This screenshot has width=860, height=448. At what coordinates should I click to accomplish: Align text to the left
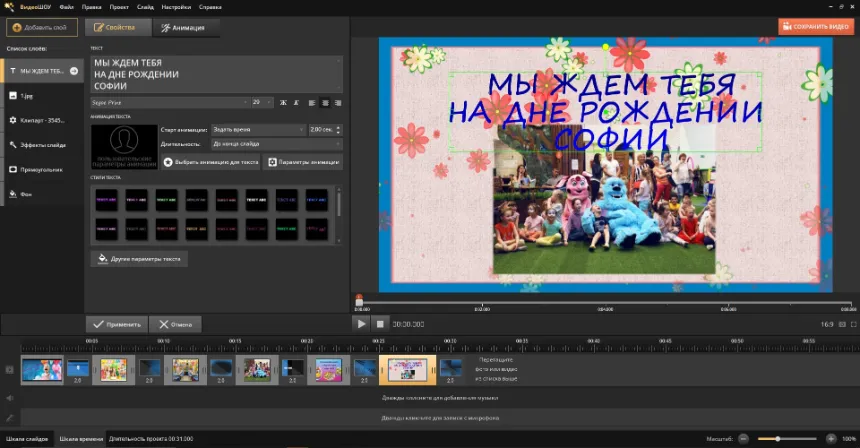coord(312,102)
